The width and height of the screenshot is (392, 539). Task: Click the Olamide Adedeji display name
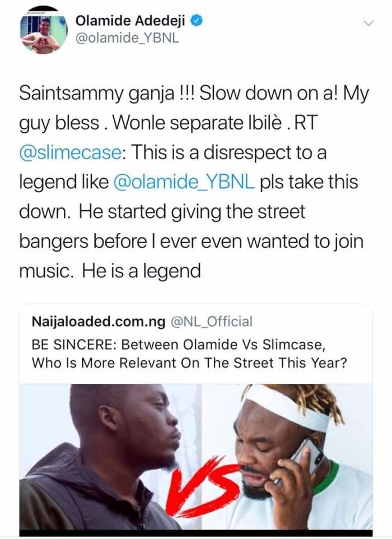click(131, 21)
